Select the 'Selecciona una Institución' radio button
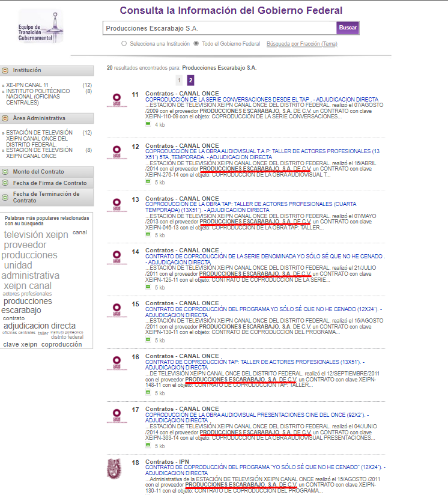 [x=124, y=44]
